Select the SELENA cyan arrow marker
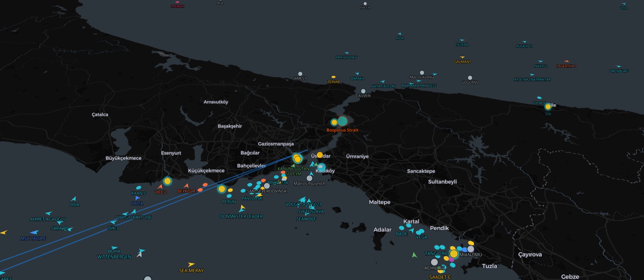The width and height of the screenshot is (644, 280). pyautogui.click(x=462, y=40)
